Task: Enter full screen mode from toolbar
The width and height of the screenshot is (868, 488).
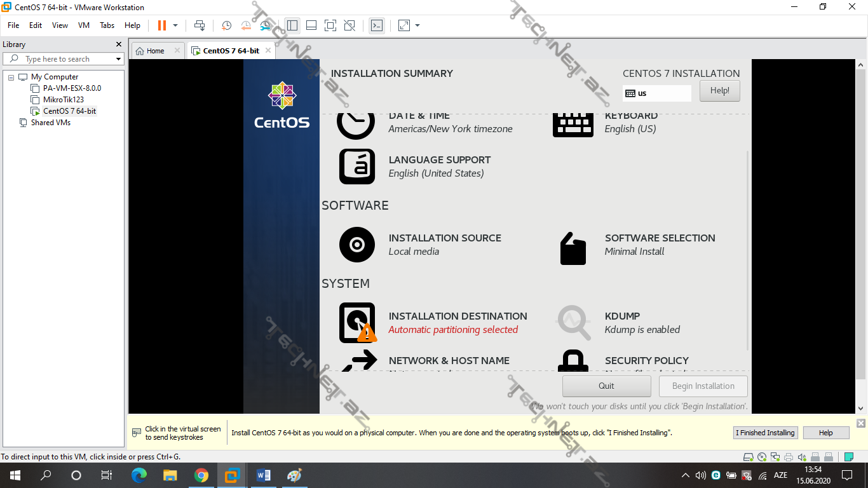Action: pyautogui.click(x=330, y=25)
